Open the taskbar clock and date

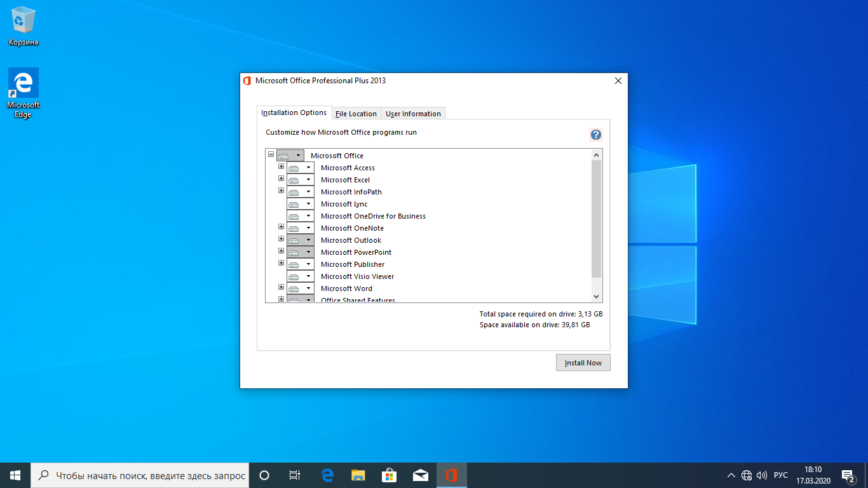coord(813,475)
